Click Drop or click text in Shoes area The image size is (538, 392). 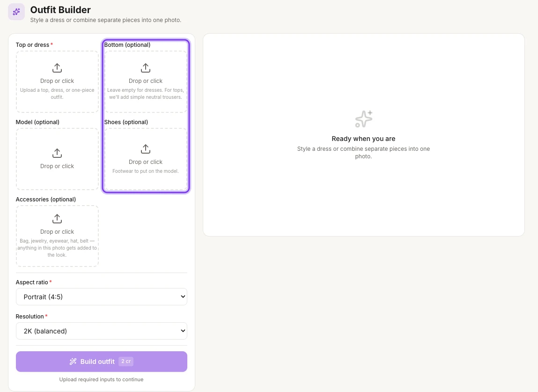[146, 162]
